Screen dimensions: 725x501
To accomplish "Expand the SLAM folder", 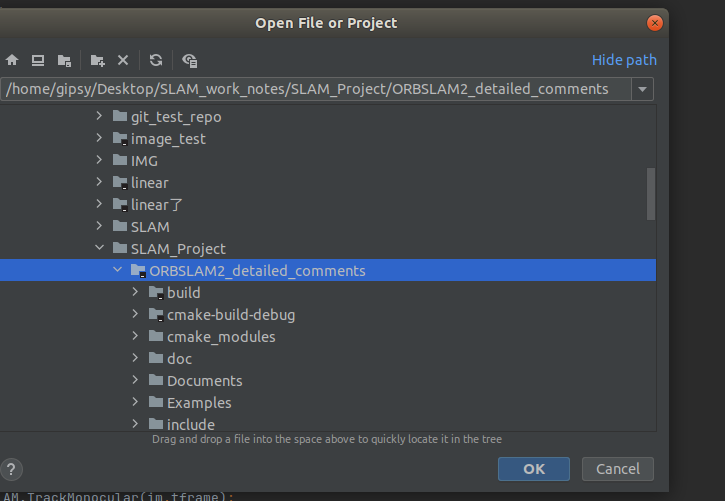I will 99,226.
